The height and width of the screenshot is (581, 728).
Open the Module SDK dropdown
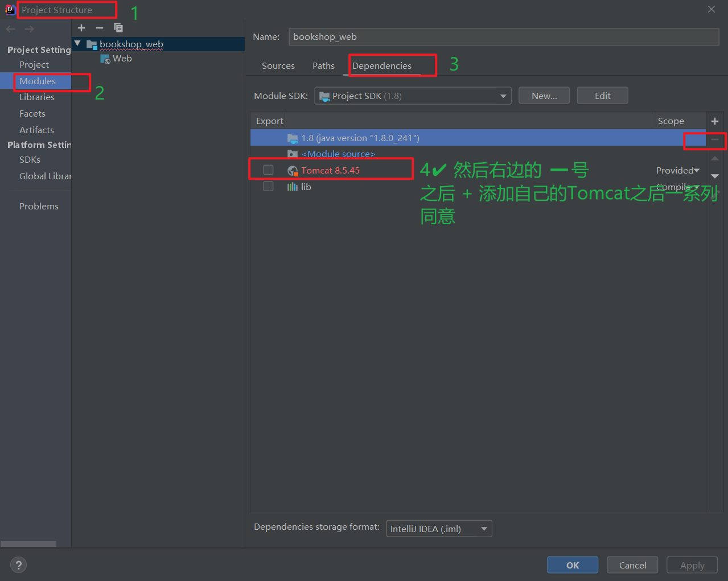click(x=413, y=96)
